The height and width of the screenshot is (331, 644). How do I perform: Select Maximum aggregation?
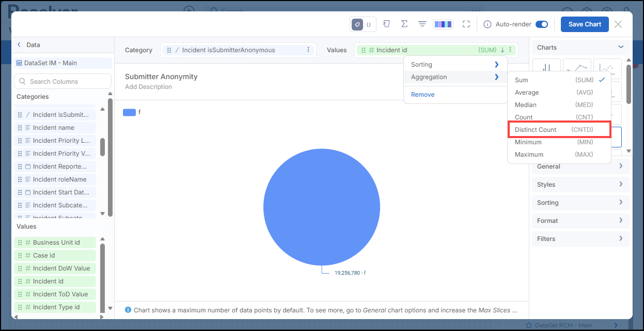point(559,155)
